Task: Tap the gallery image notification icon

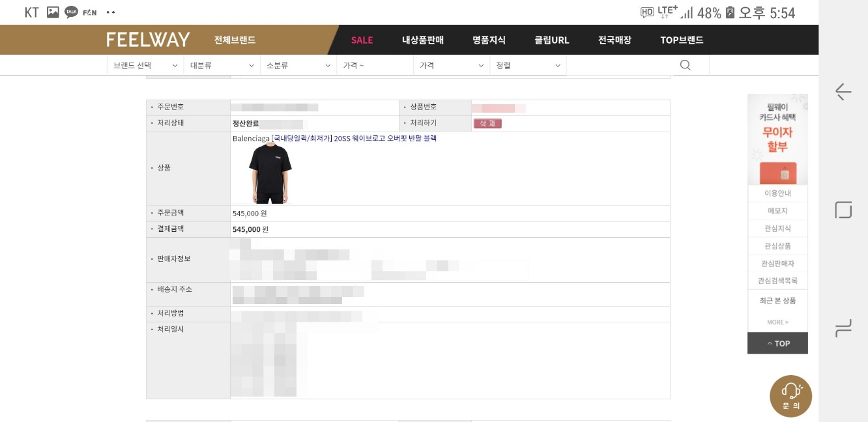Action: 53,12
